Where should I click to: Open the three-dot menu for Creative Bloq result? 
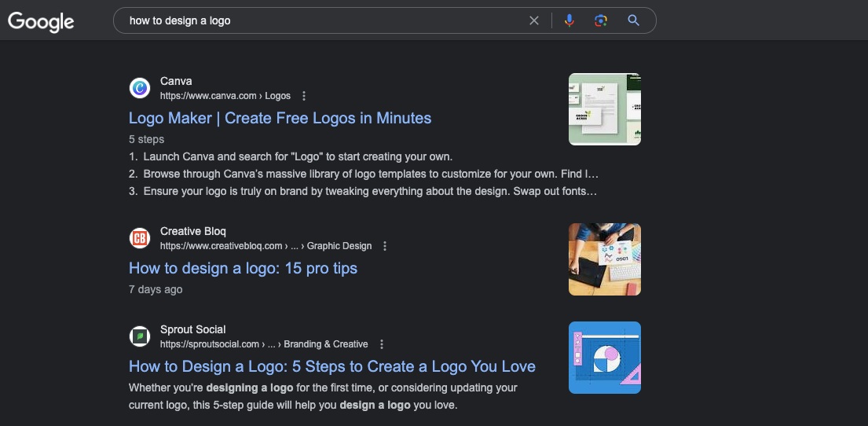[385, 246]
